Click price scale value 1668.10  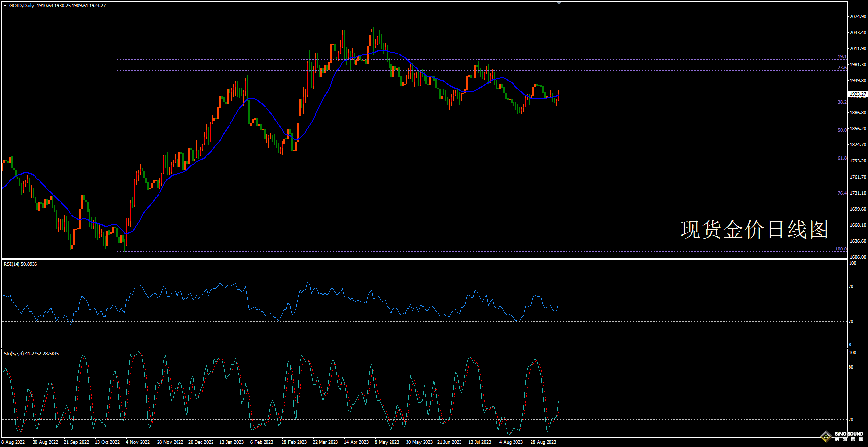[858, 225]
